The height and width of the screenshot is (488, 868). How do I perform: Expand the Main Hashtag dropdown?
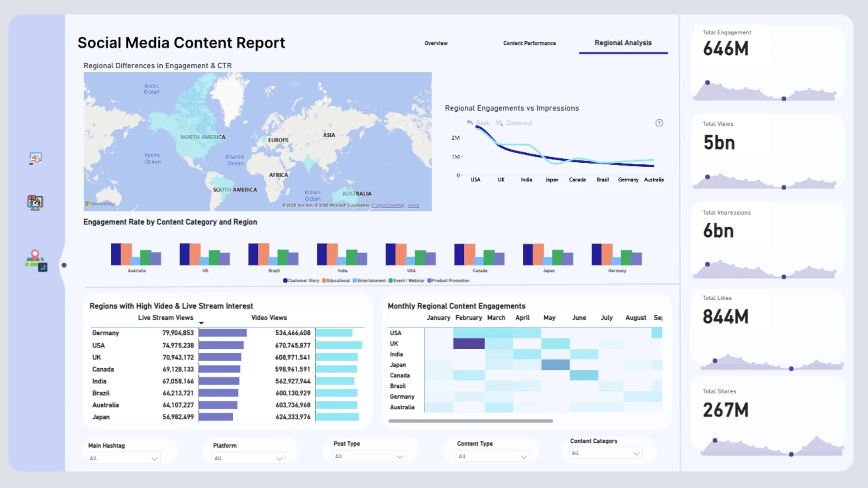point(123,458)
